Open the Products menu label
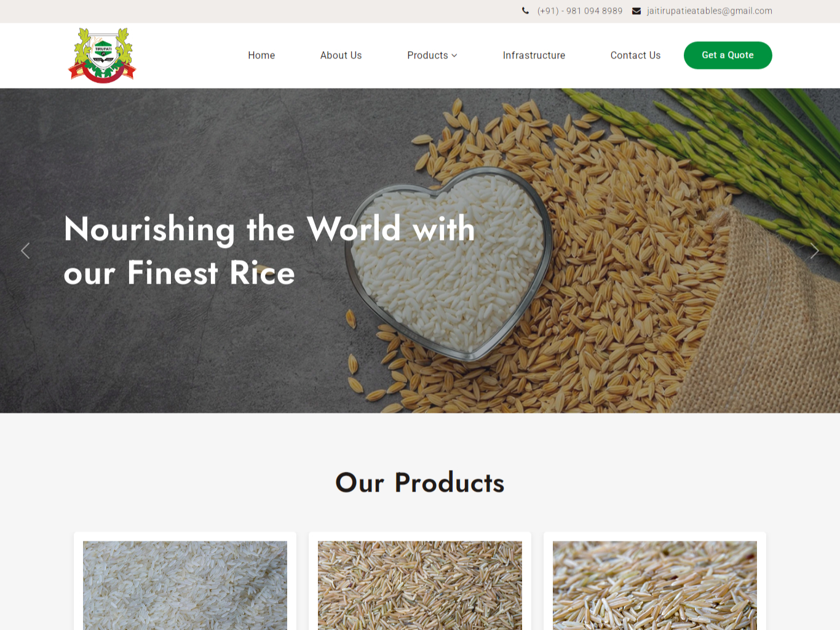840x630 pixels. click(x=427, y=55)
